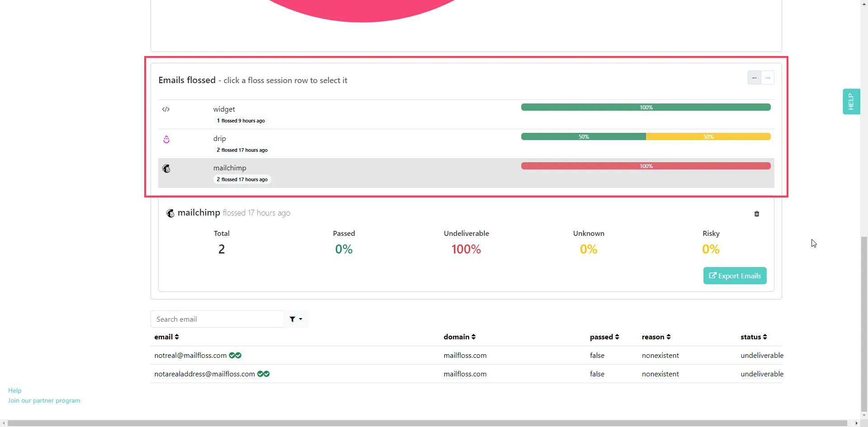Sort table by domain column
The image size is (868, 427).
460,337
